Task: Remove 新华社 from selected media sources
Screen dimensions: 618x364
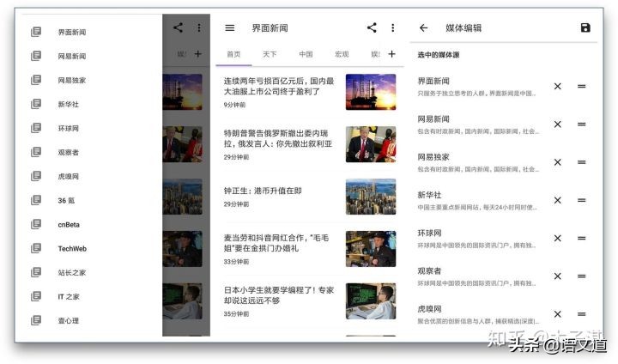Action: click(x=557, y=200)
